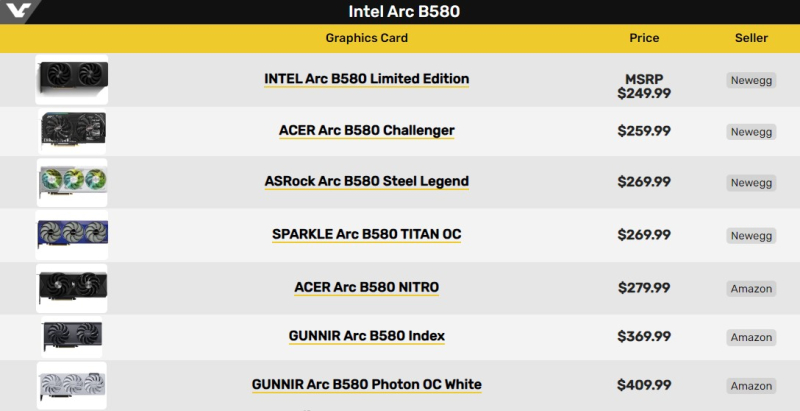
Task: Open the INTEL Arc B580 Limited Edition thumbnail
Action: [x=72, y=79]
